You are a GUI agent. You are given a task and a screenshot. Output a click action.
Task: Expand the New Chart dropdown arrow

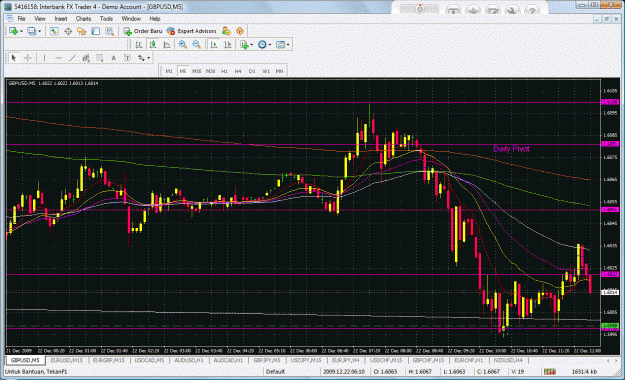21,31
